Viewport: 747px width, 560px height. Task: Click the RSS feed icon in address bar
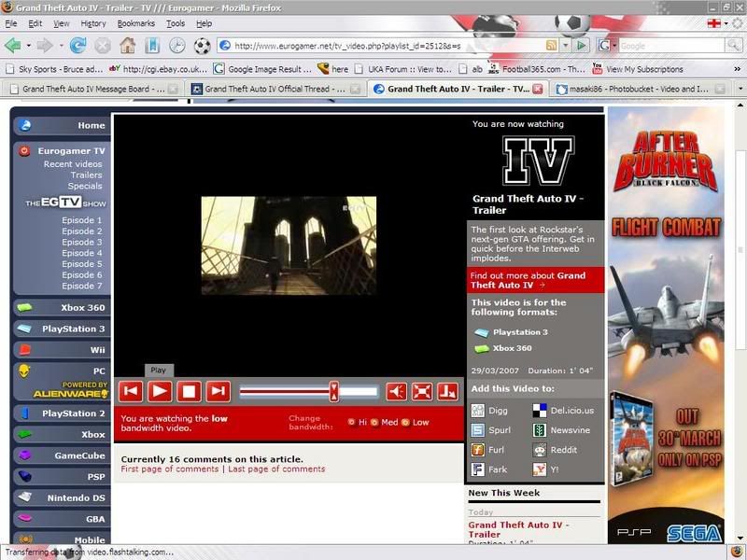coord(551,46)
